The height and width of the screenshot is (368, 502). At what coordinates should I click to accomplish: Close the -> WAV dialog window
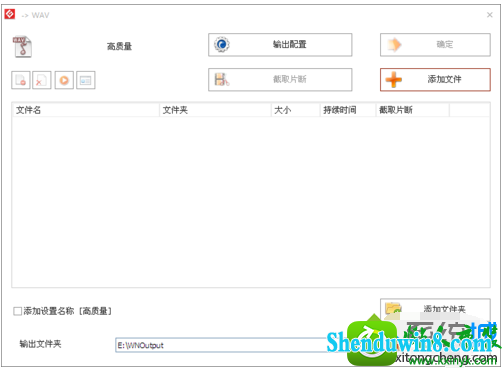pyautogui.click(x=489, y=15)
